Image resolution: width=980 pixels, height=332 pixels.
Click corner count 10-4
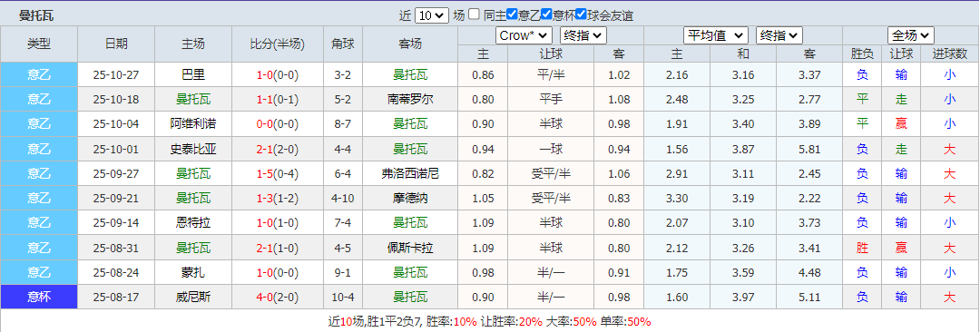[x=343, y=298]
